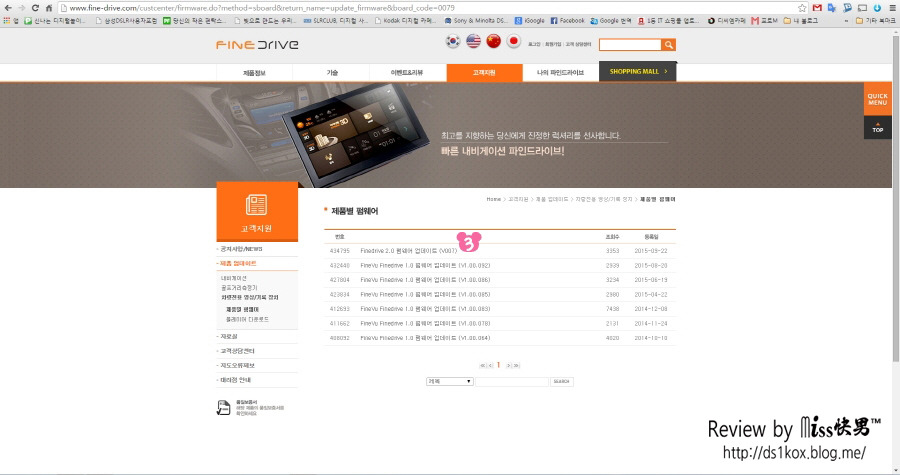This screenshot has width=900, height=475.
Task: Select the Chinese flag language icon
Action: coord(494,41)
